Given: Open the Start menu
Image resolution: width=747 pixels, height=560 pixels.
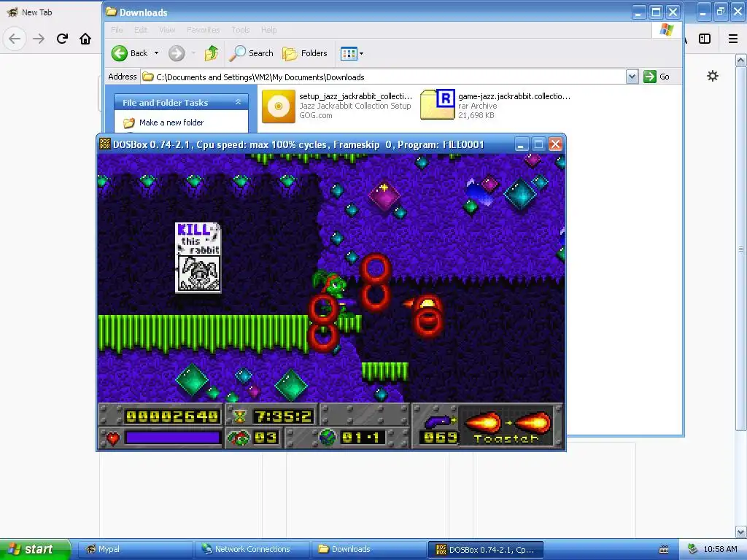Looking at the screenshot, I should coord(35,549).
